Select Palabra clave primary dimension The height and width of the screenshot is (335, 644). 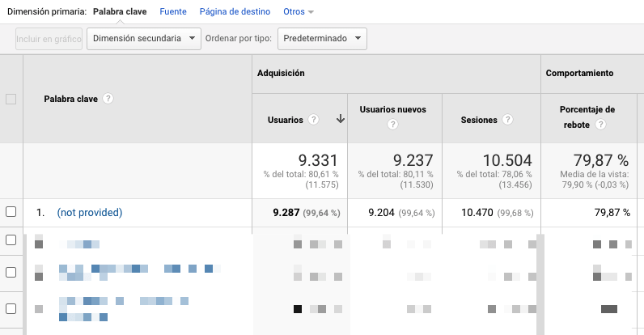[120, 12]
